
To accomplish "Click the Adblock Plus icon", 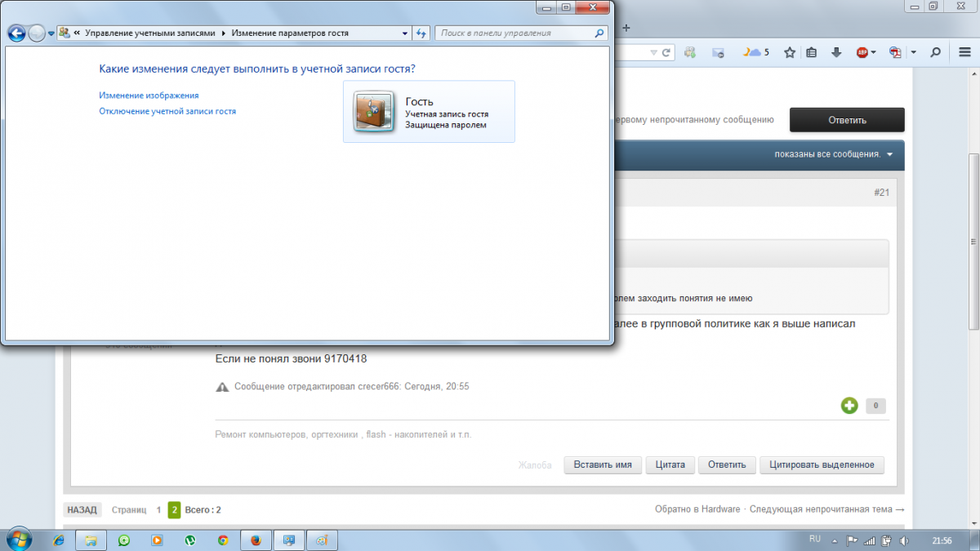I will click(x=862, y=53).
